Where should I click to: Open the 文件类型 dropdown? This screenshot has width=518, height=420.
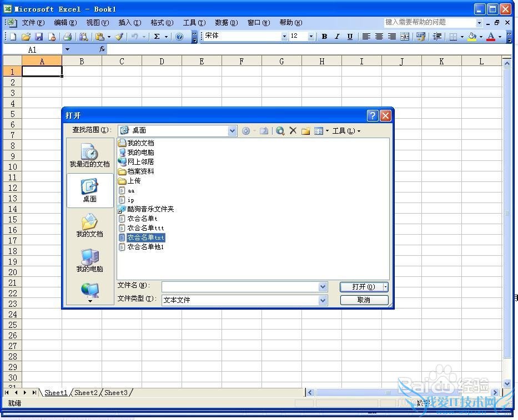coord(323,300)
